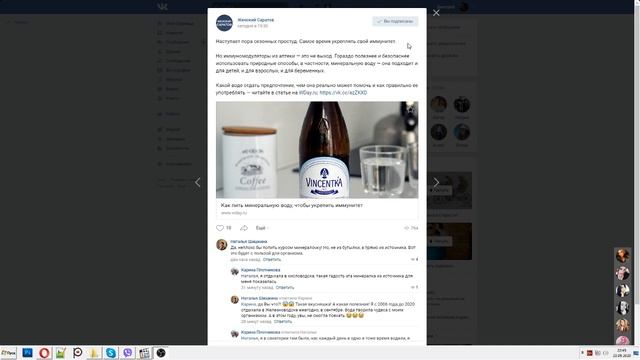
Task: Open the Skype taskbar icon
Action: click(x=111, y=353)
